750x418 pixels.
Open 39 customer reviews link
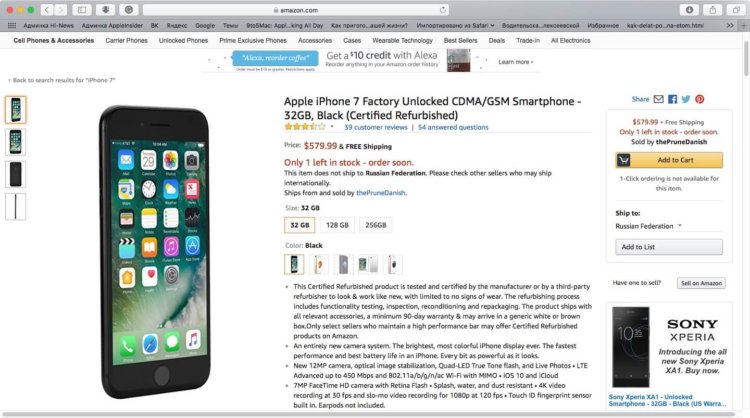375,127
